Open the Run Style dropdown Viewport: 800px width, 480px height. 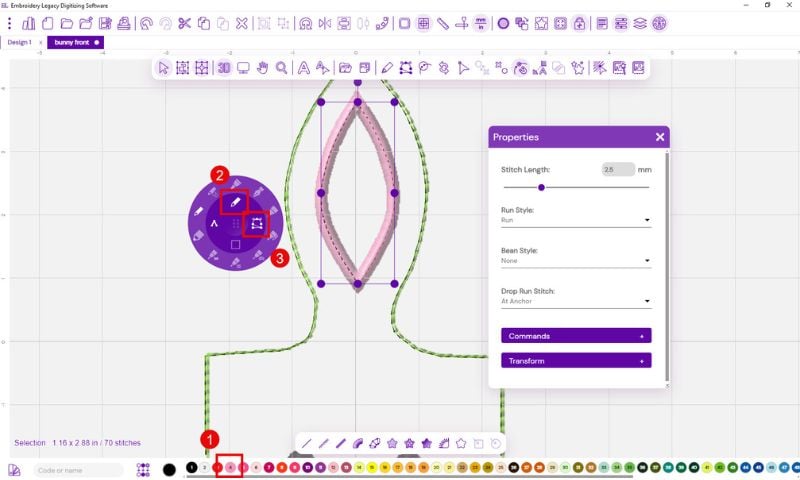click(x=575, y=220)
